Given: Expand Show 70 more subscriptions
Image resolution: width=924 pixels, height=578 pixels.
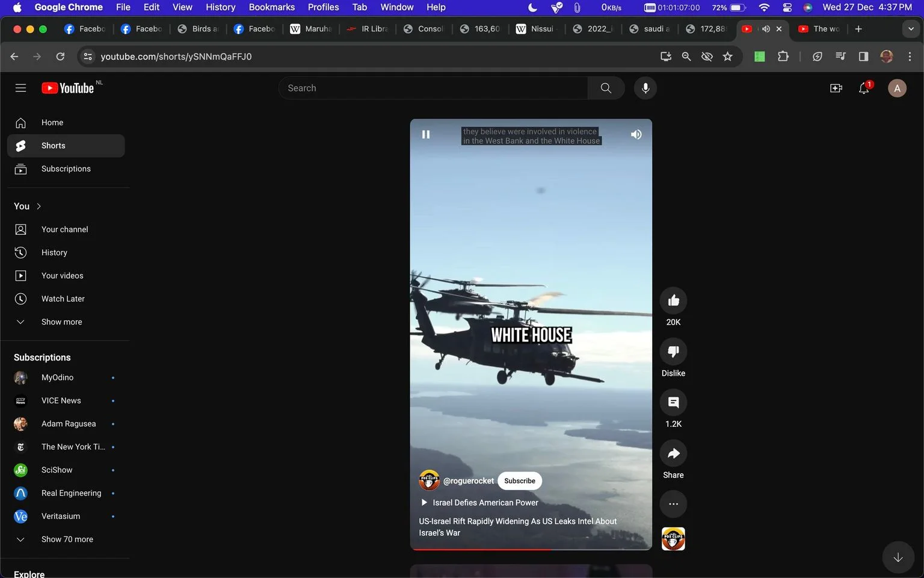Looking at the screenshot, I should (x=66, y=539).
